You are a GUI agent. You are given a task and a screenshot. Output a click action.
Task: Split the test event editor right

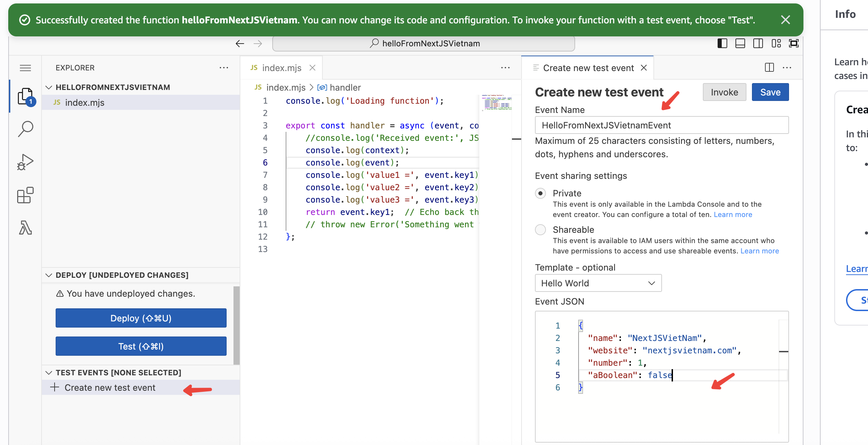769,68
